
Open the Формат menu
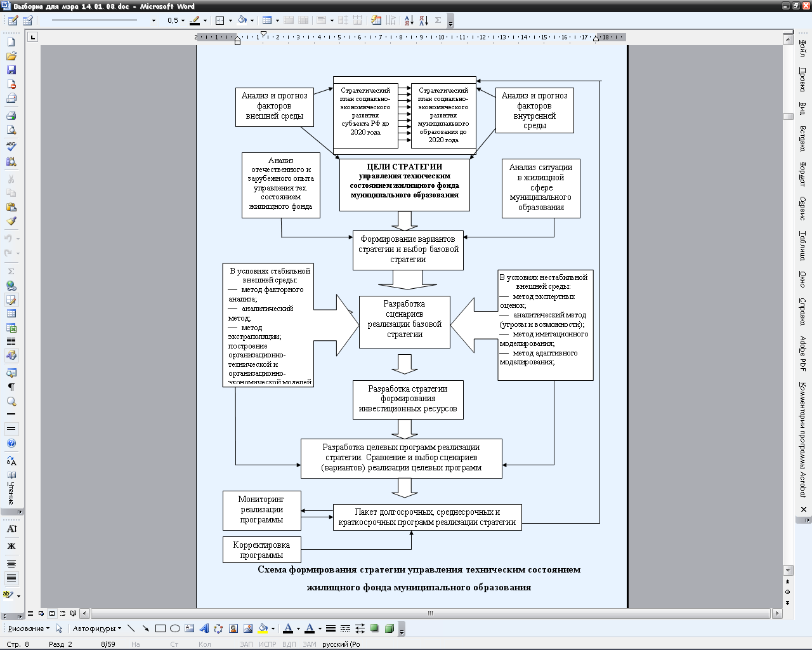click(x=802, y=174)
